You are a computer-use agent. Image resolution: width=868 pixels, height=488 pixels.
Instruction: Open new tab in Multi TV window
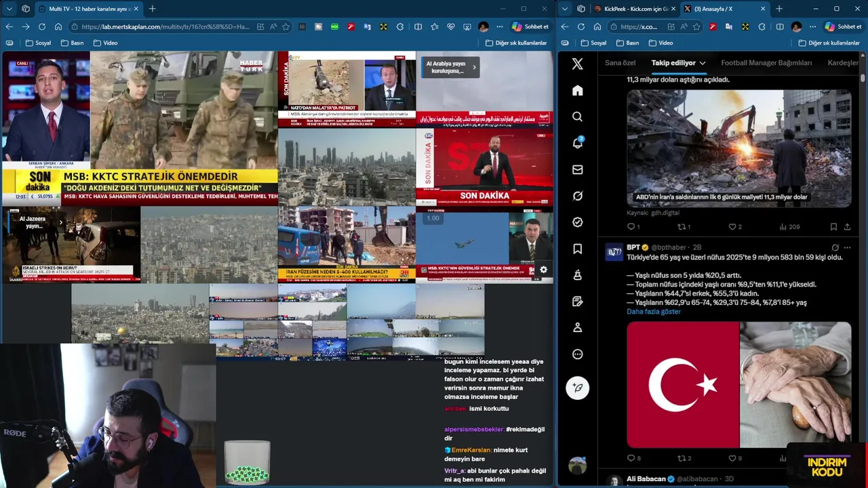point(152,9)
